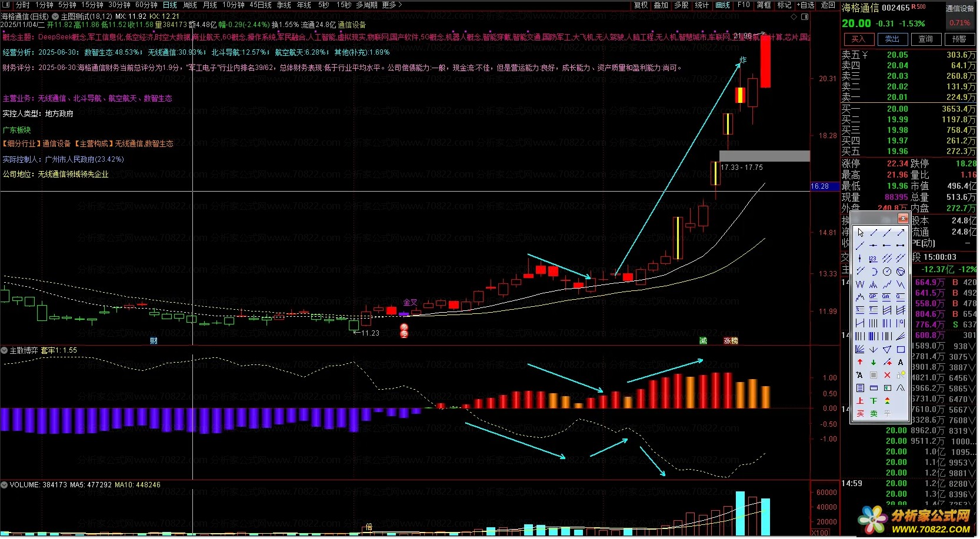Pick the rectangle drawing tool
Viewport: 980px width, 539px height.
pyautogui.click(x=901, y=349)
